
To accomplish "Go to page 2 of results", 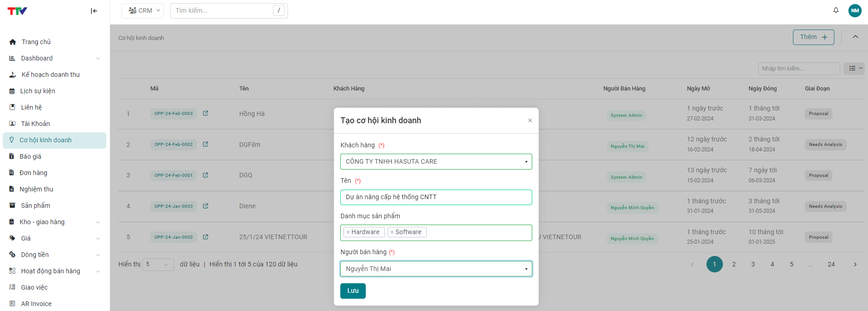I will (734, 264).
